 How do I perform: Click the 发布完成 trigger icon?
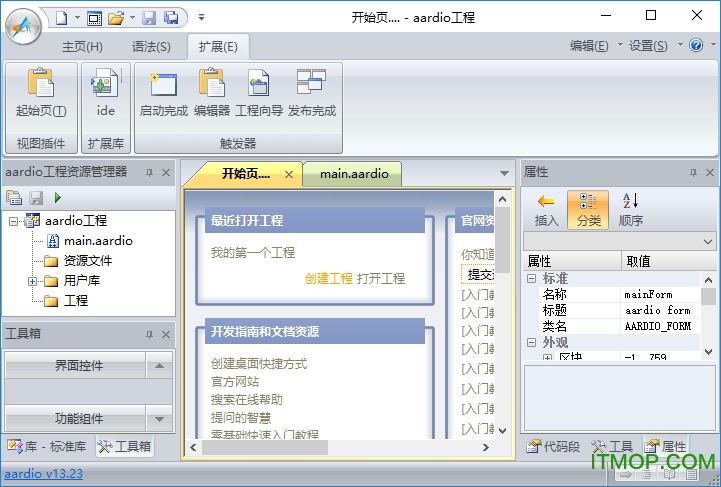[311, 86]
